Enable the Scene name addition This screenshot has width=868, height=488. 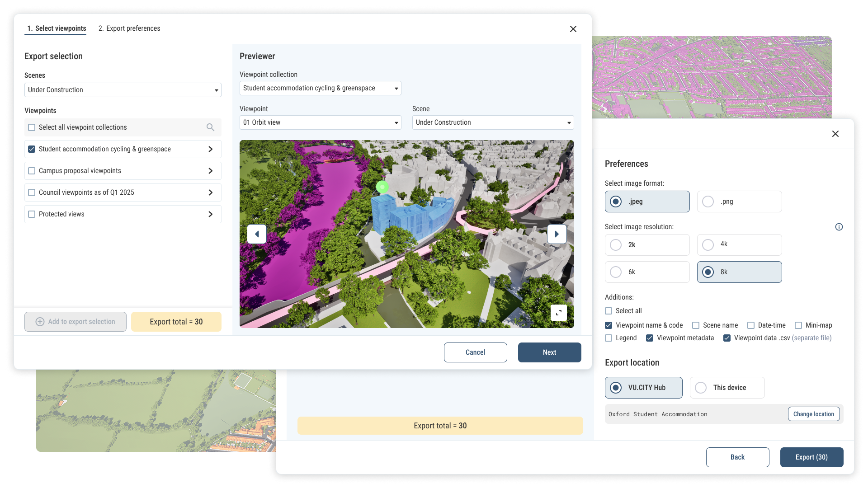point(696,325)
